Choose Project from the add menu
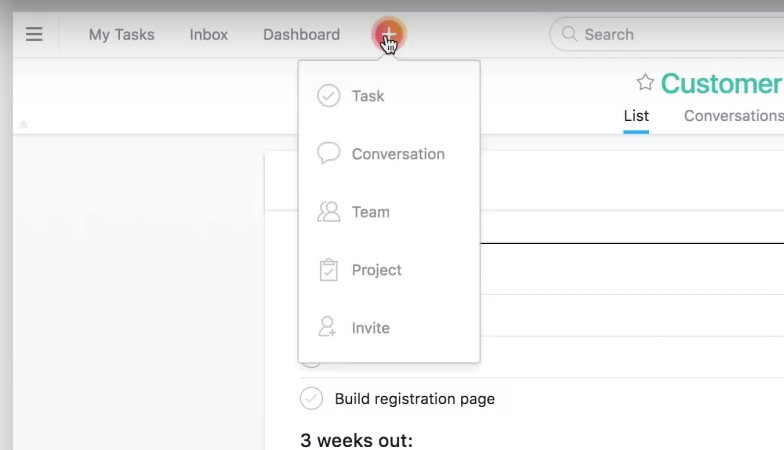The height and width of the screenshot is (450, 784). (389, 270)
